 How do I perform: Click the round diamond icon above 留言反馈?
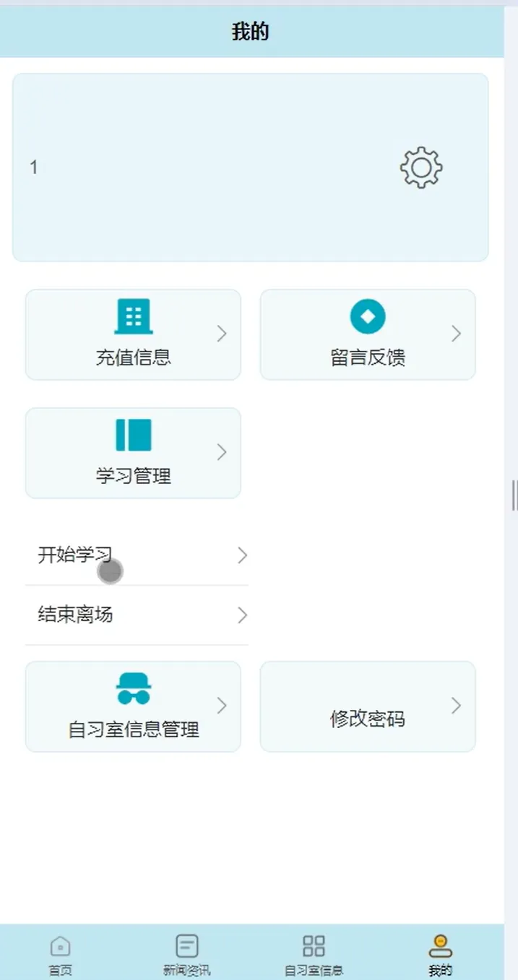pos(368,316)
